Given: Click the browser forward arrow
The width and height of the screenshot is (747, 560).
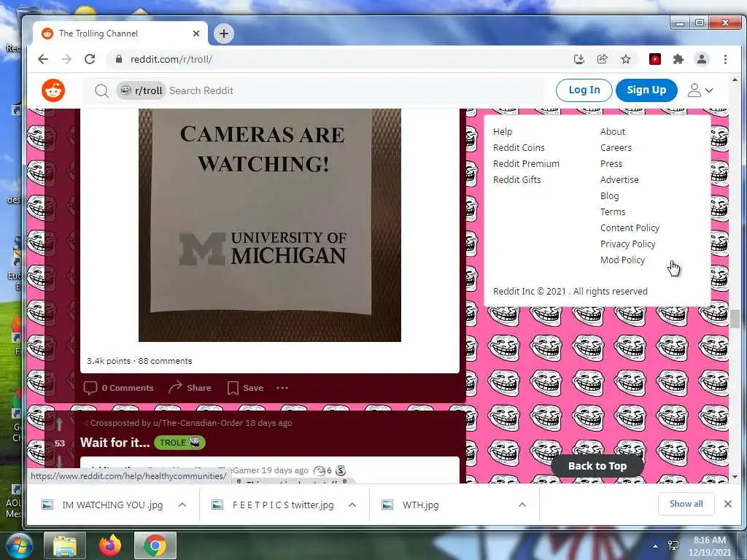Looking at the screenshot, I should point(66,59).
